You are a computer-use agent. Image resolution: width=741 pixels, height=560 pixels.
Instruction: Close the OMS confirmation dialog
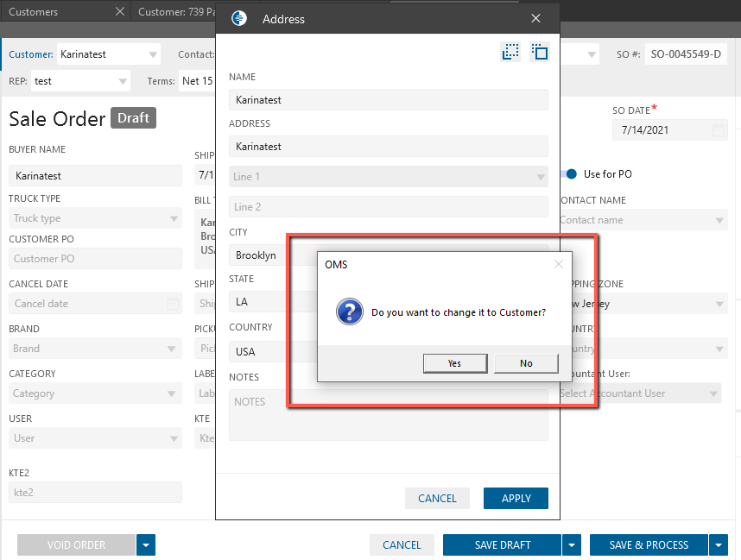click(559, 264)
